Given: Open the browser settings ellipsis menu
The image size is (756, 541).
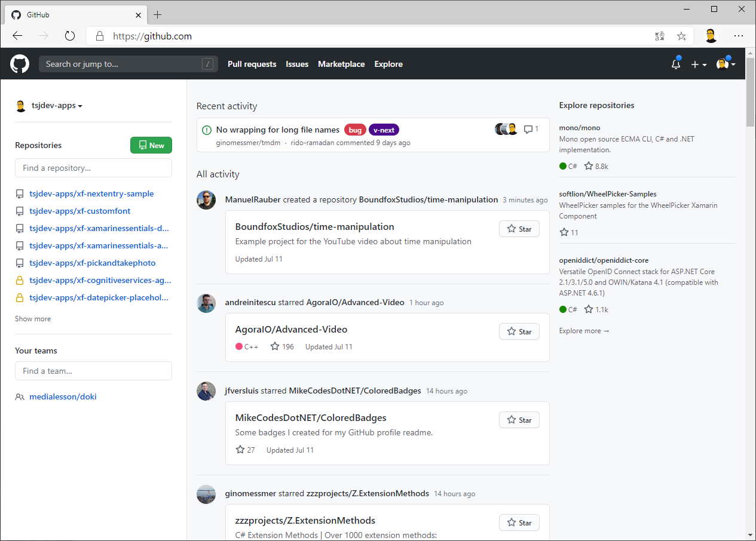Looking at the screenshot, I should click(739, 36).
